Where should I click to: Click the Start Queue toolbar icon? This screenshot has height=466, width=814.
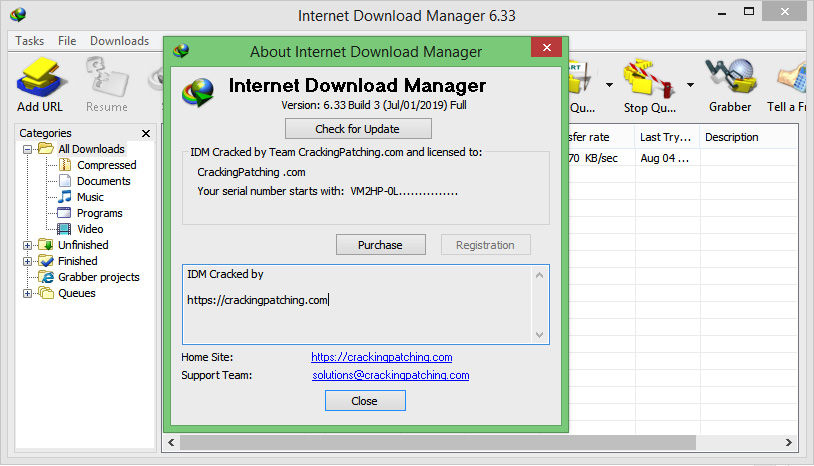(579, 79)
